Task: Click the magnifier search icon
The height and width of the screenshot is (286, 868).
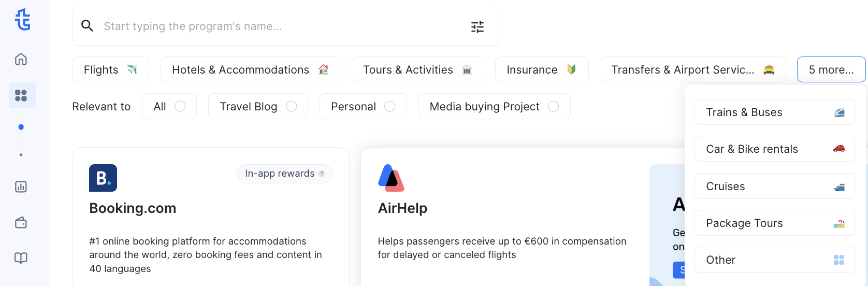Action: 88,26
